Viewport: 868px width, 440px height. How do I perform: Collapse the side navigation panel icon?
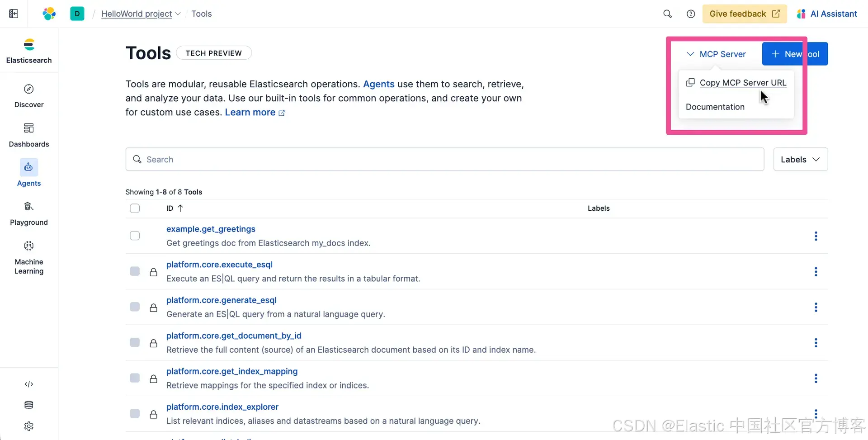point(14,14)
